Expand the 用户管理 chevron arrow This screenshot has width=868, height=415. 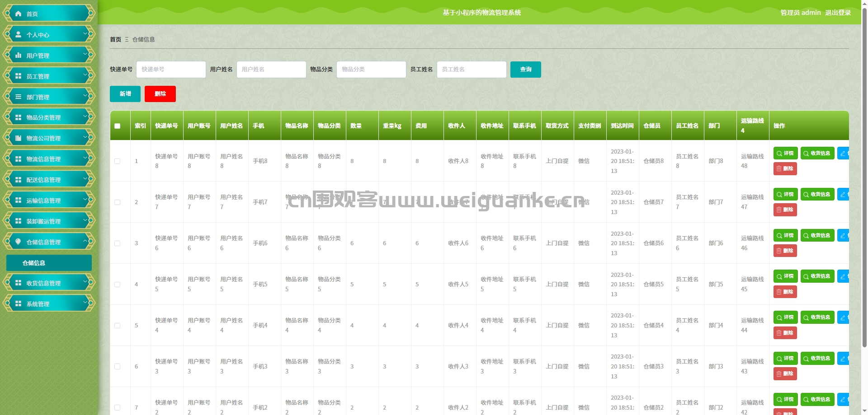point(85,55)
